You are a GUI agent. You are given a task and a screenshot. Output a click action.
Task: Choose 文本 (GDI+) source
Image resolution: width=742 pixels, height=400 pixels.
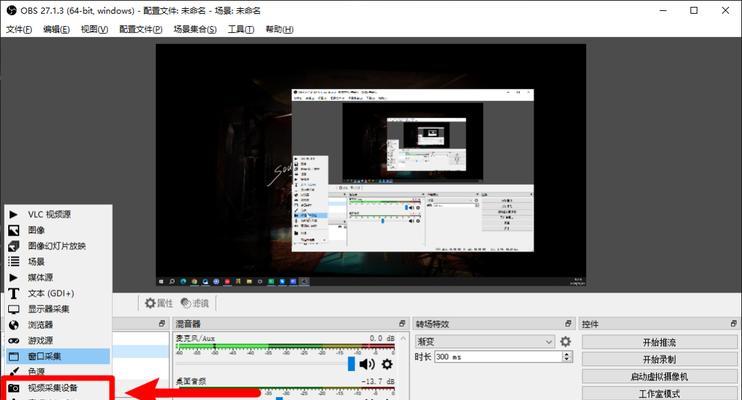point(58,293)
